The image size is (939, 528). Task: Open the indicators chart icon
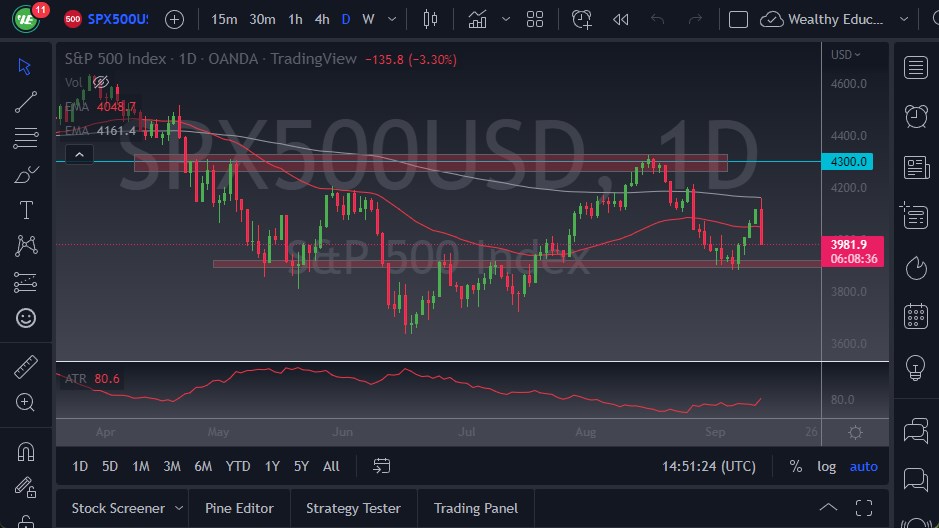coord(478,19)
